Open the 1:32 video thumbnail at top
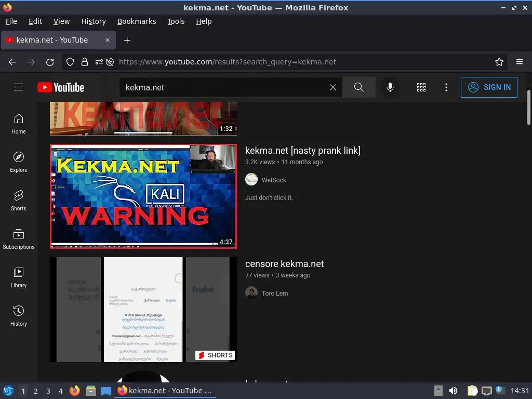This screenshot has height=399, width=532. tap(143, 118)
